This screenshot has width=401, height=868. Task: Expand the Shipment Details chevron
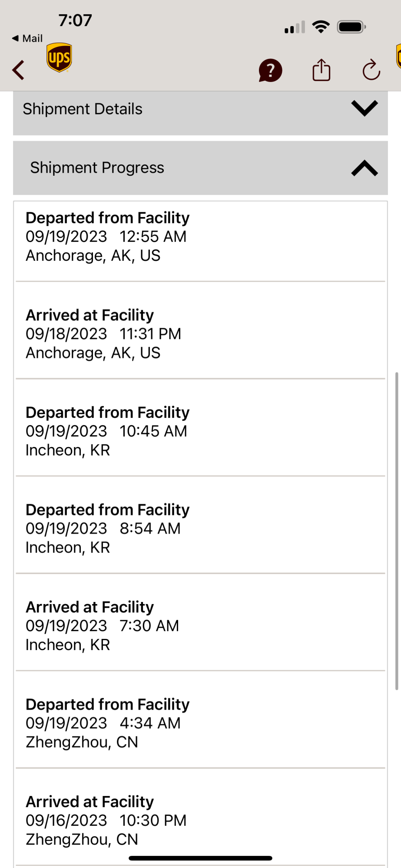364,108
